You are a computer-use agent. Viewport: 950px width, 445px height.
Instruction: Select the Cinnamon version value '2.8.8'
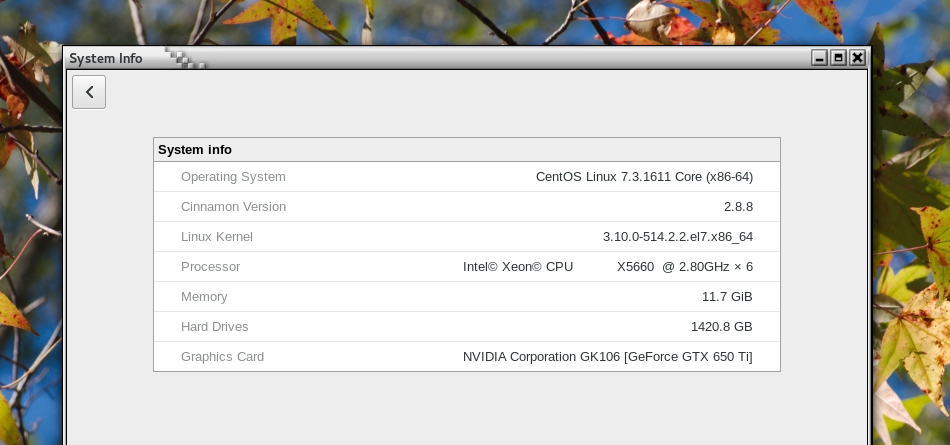coord(738,207)
